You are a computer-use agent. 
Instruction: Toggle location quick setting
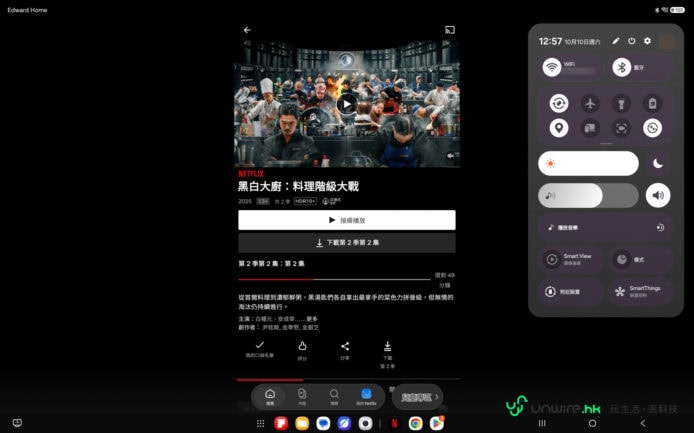point(559,128)
